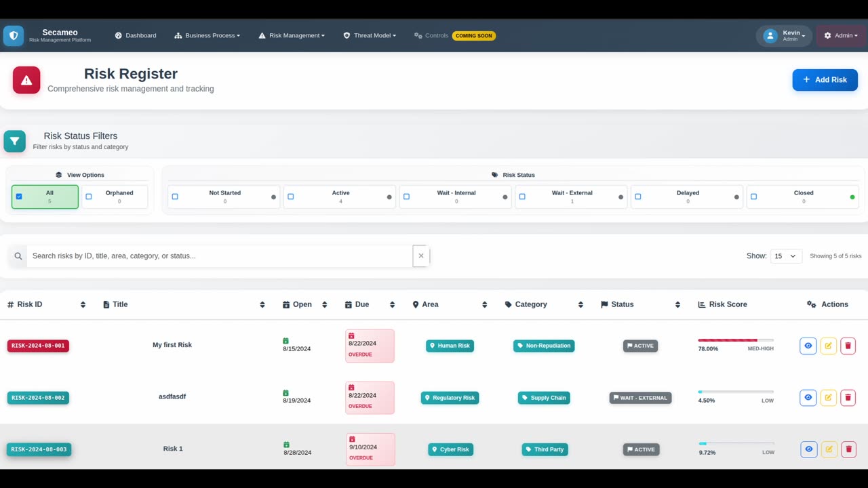
Task: Click the magnifier search icon
Action: tap(18, 256)
